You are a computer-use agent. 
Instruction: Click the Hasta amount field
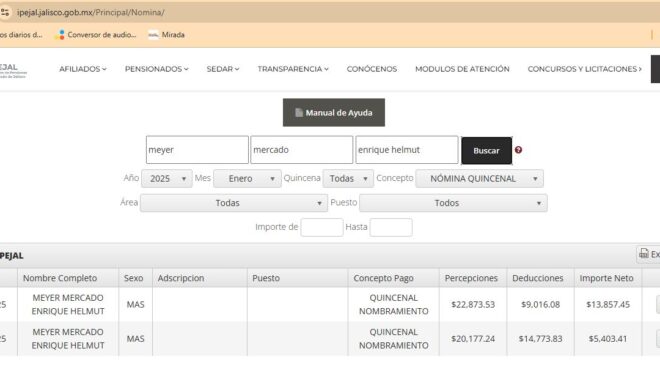pos(391,227)
